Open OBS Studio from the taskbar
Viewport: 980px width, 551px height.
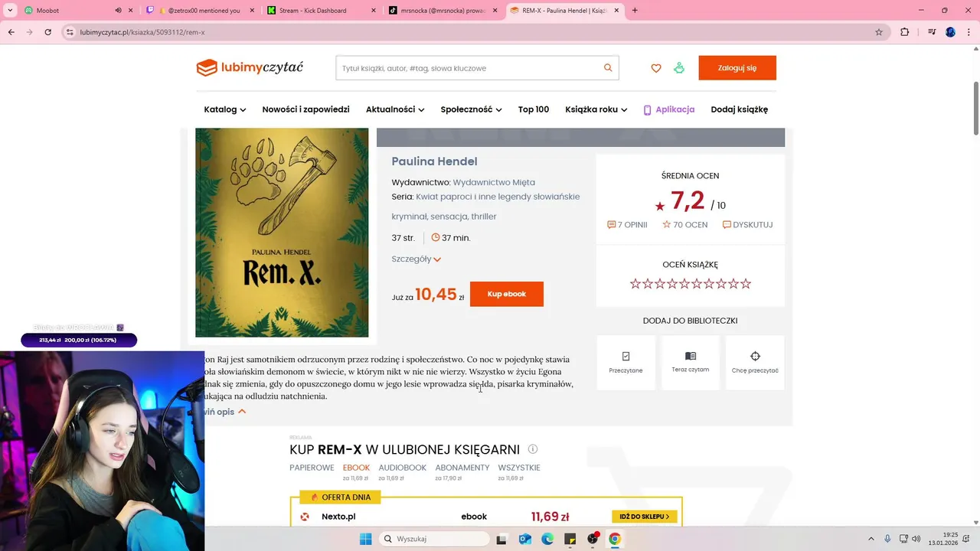click(592, 539)
